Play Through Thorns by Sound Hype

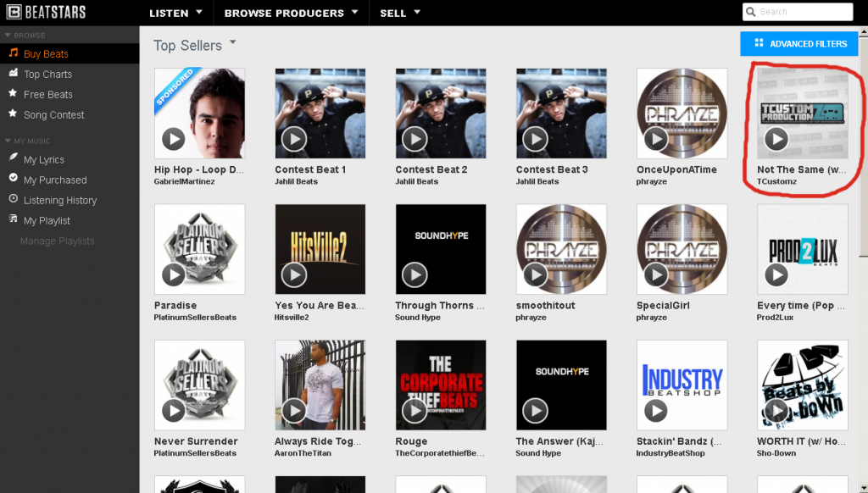click(415, 274)
